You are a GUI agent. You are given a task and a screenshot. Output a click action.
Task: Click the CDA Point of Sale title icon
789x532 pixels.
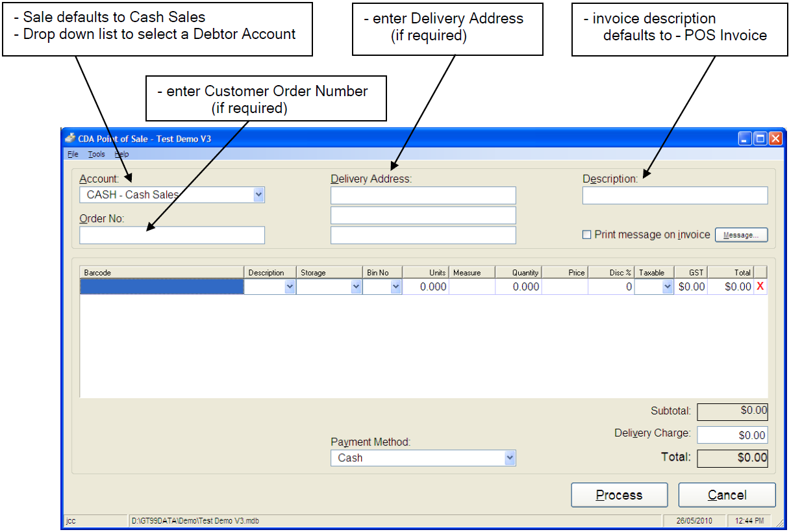coord(71,138)
